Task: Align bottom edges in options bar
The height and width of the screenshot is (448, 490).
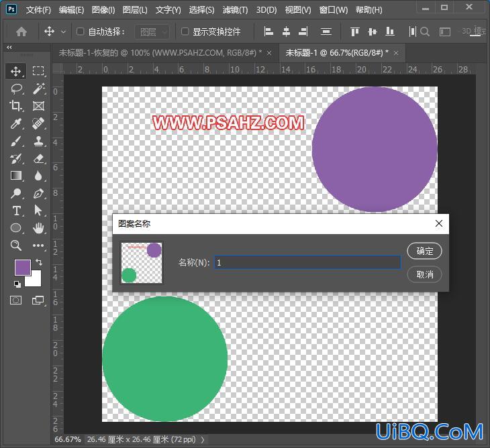Action: [x=390, y=32]
